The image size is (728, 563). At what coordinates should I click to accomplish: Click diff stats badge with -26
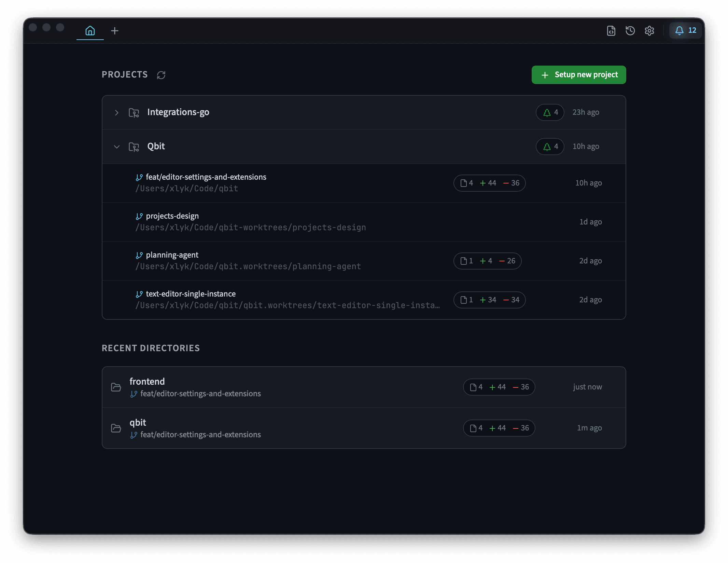click(x=487, y=261)
